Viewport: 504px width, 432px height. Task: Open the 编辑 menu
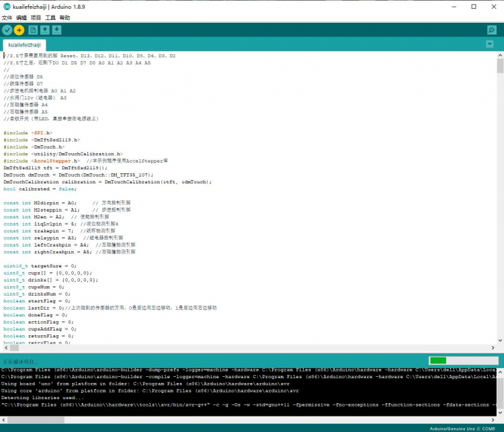pyautogui.click(x=22, y=17)
